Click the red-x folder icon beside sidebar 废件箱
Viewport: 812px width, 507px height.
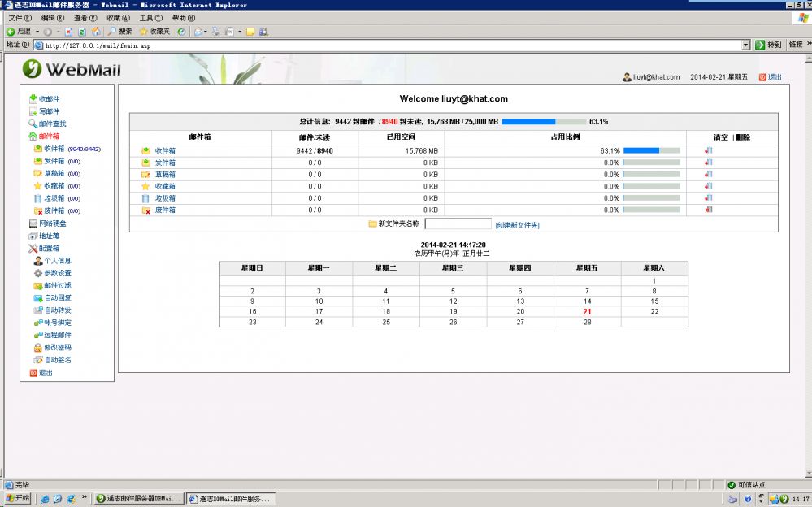click(x=38, y=210)
